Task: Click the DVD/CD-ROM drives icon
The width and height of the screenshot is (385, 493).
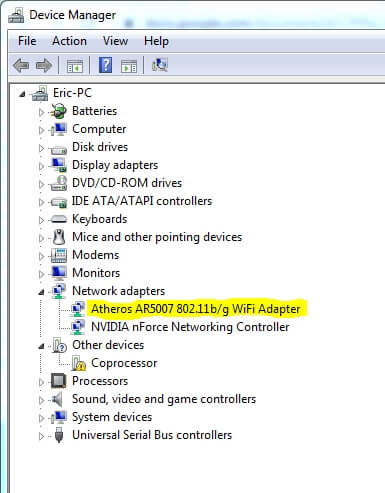Action: [x=59, y=183]
